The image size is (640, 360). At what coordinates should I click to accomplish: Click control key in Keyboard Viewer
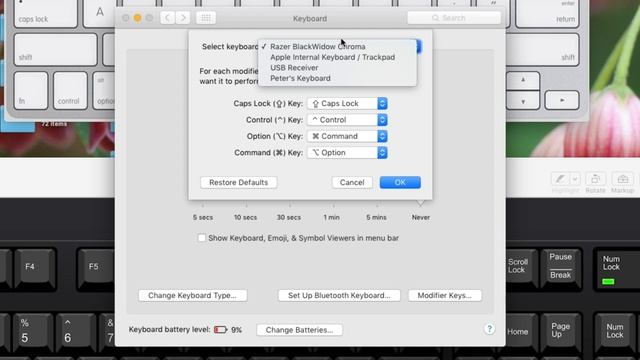[x=70, y=91]
